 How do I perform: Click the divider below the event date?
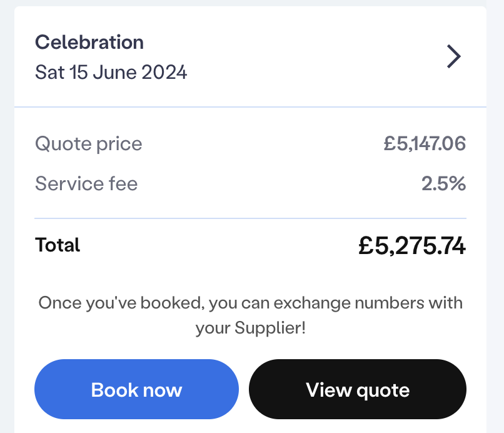pyautogui.click(x=250, y=107)
